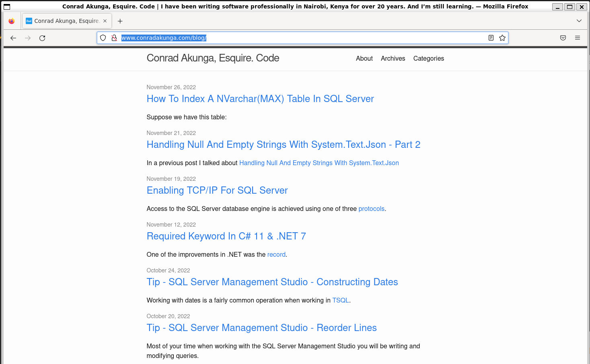This screenshot has height=364, width=590.
Task: Open a new tab with plus button
Action: (x=120, y=21)
